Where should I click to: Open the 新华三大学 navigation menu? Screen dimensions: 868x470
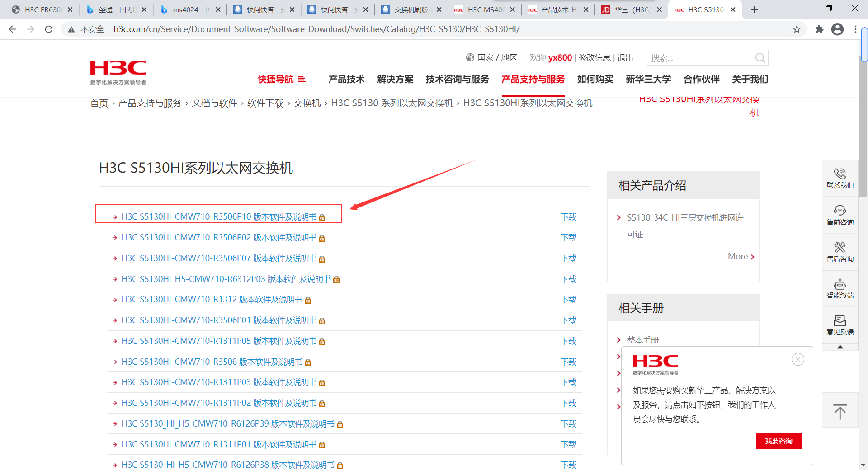pyautogui.click(x=648, y=79)
